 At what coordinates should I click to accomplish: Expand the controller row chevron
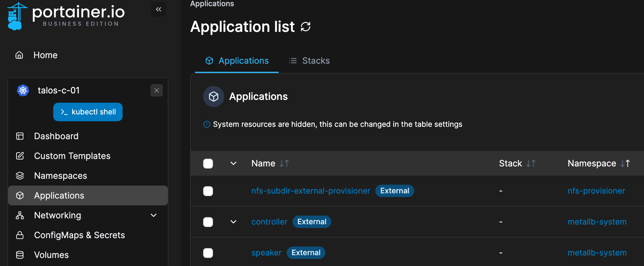pyautogui.click(x=233, y=222)
